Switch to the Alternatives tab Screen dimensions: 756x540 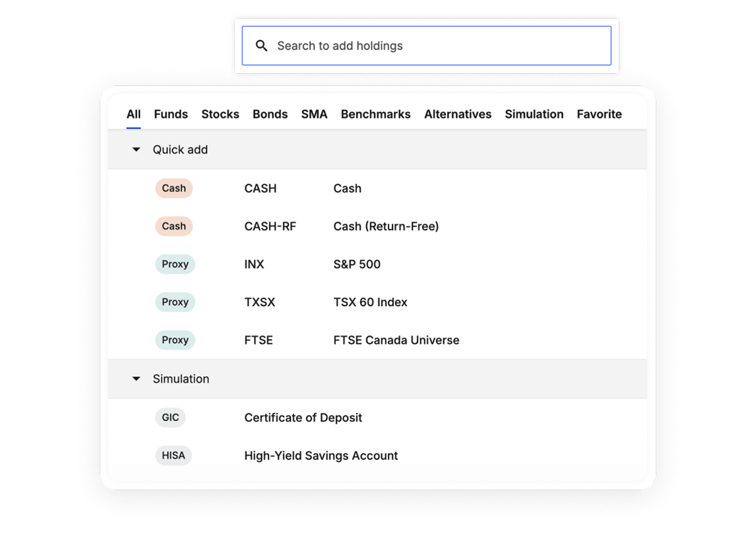click(457, 114)
